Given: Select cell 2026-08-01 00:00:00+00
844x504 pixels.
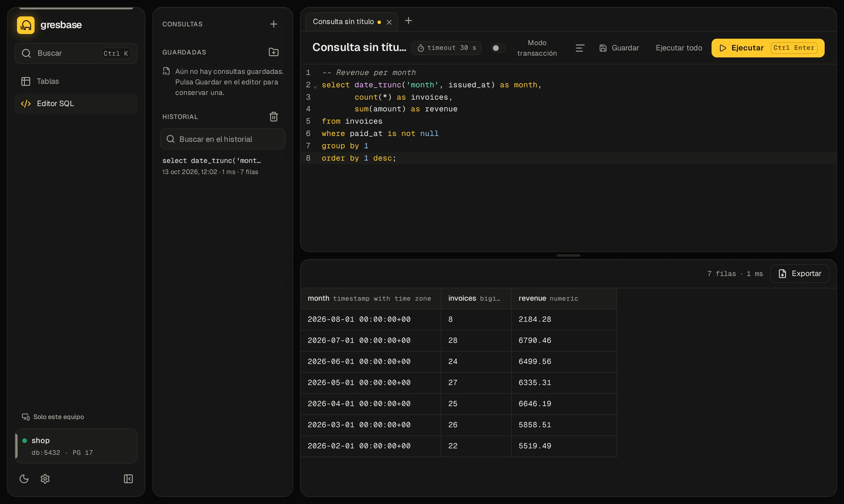Looking at the screenshot, I should coord(370,320).
